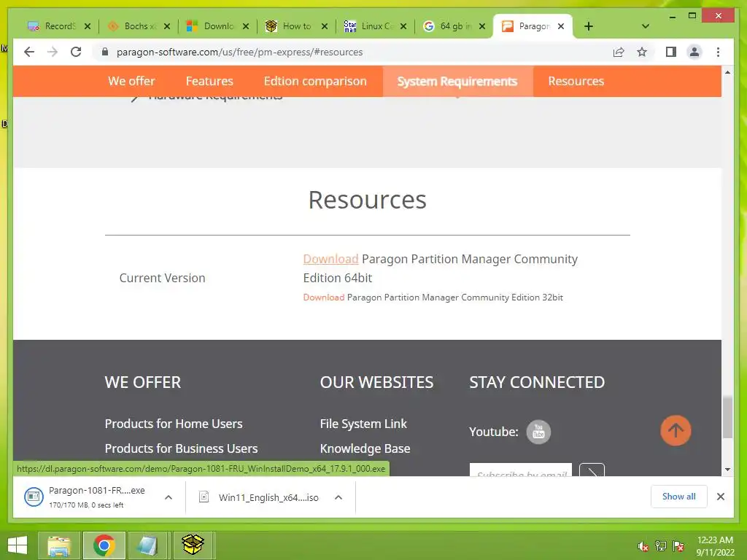Click the orange scroll-to-top arrow button

point(676,430)
